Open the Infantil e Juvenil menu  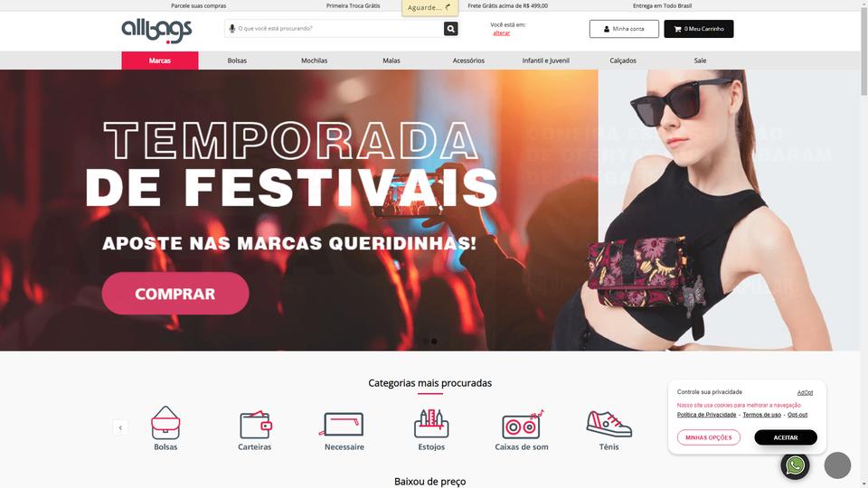546,61
